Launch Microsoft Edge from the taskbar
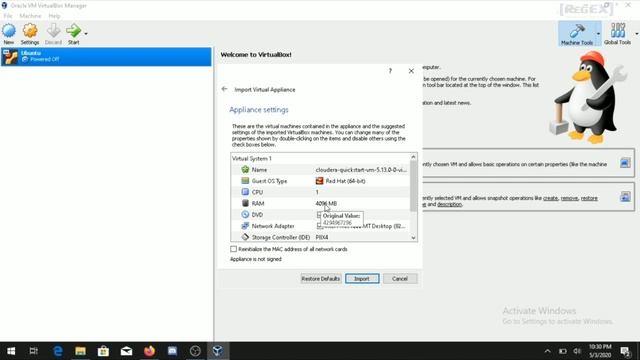Screen dimensions: 640x360 [58, 351]
